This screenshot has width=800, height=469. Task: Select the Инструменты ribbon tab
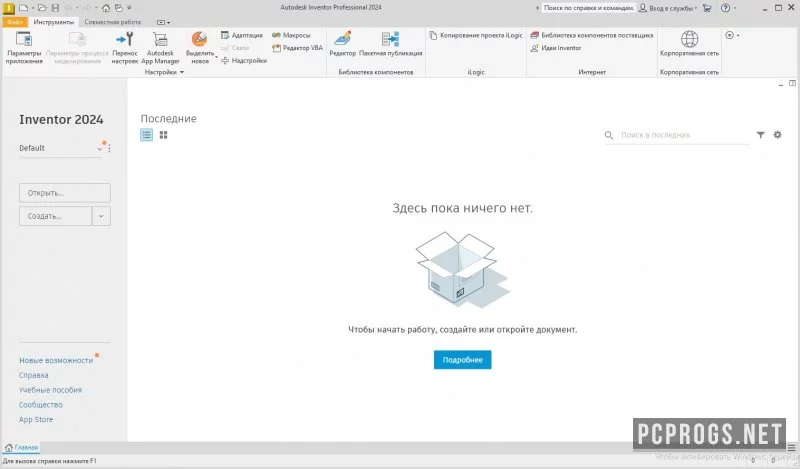[54, 22]
